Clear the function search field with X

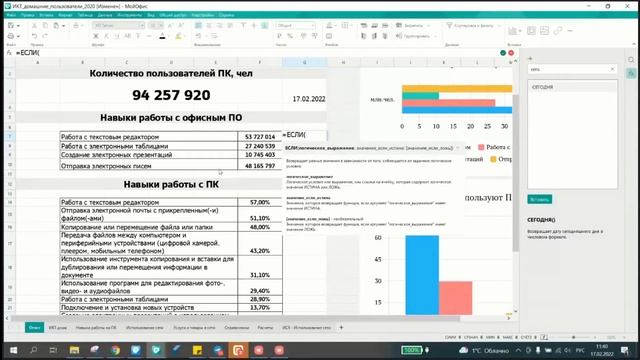(612, 69)
